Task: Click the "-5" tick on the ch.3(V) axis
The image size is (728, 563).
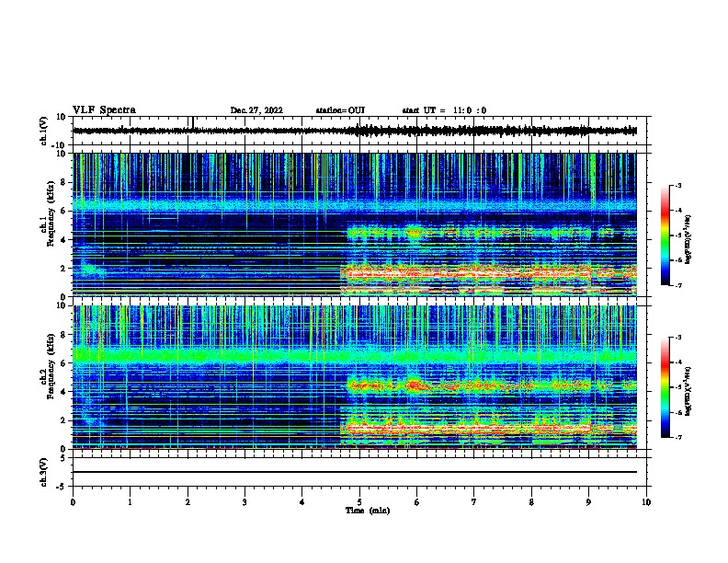Action: [63, 487]
